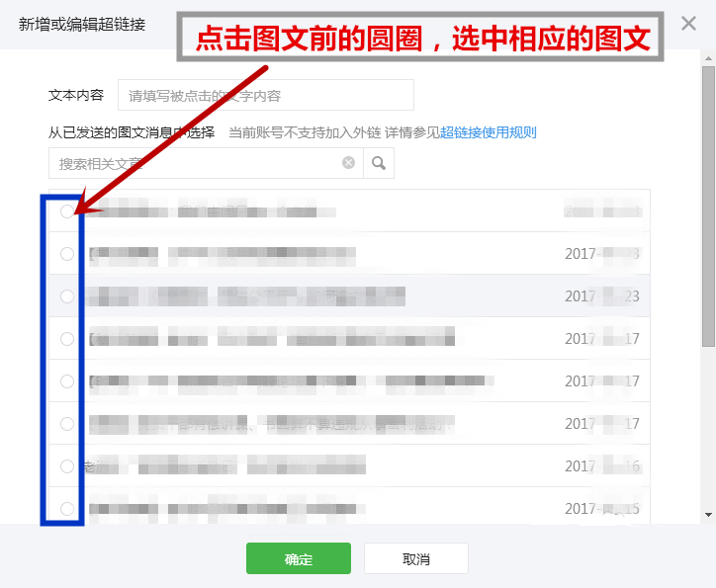Click the 取消 button
The image size is (716, 588).
[416, 558]
